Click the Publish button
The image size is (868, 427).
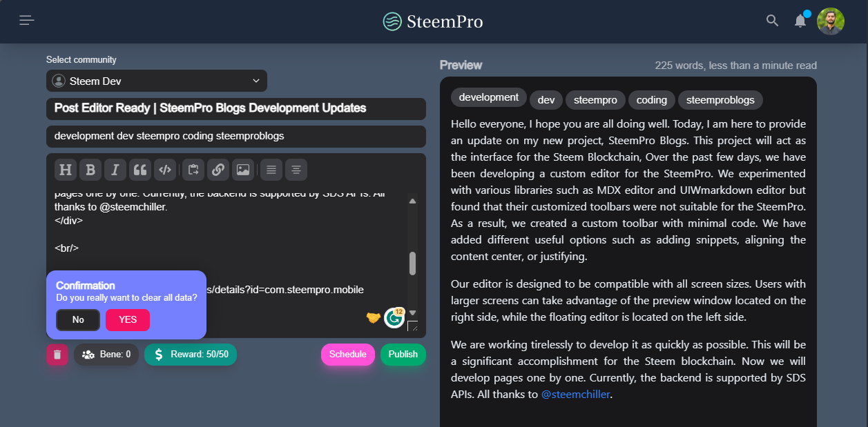pos(403,355)
